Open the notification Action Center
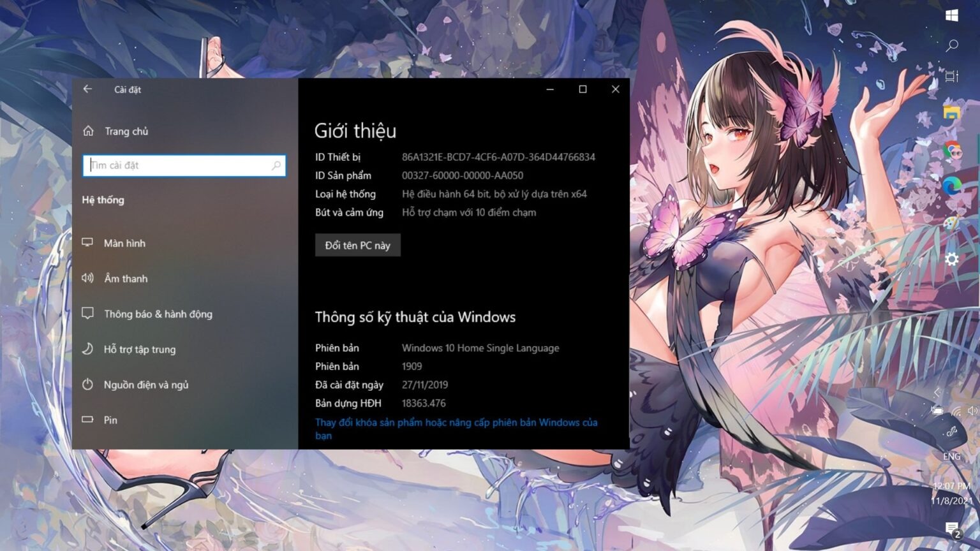980x551 pixels. [953, 529]
